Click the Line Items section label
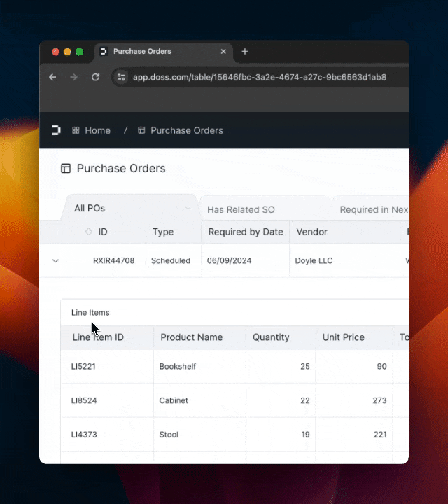The image size is (448, 504). 90,312
